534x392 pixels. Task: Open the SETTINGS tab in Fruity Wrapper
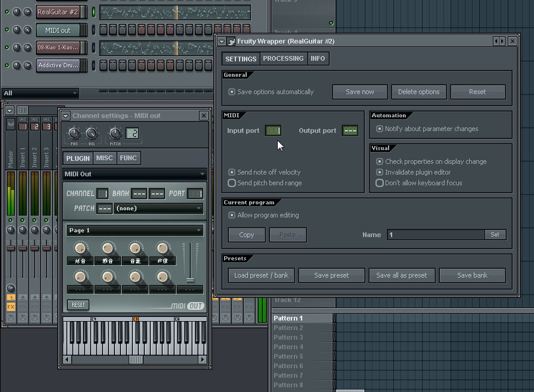pyautogui.click(x=241, y=59)
